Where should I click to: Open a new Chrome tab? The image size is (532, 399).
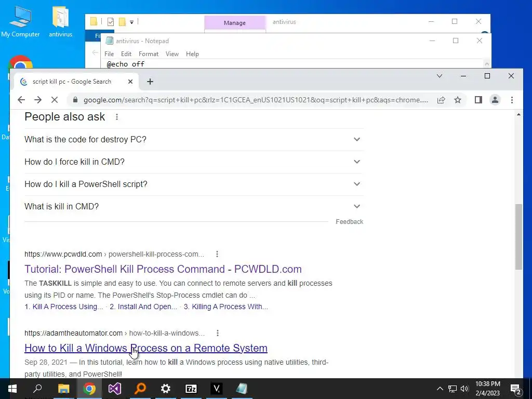(150, 82)
